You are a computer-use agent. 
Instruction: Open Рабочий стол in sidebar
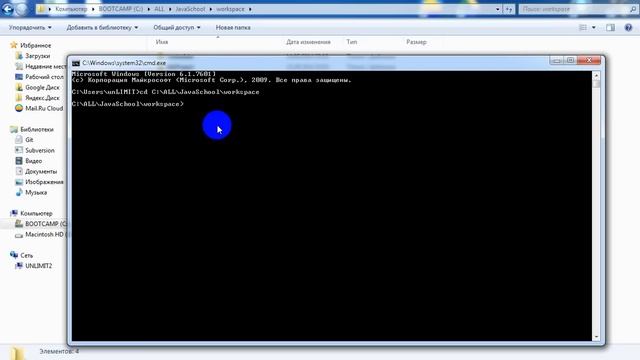[x=40, y=77]
